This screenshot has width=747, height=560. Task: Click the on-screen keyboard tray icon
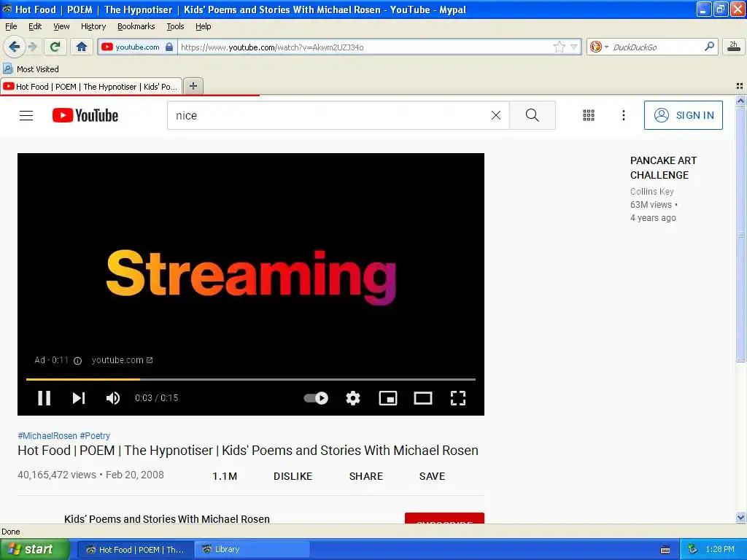point(665,550)
